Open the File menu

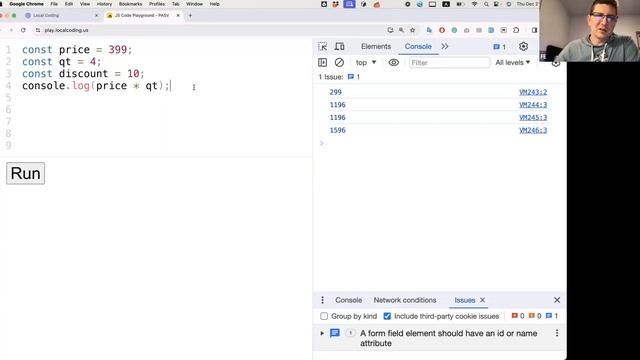pyautogui.click(x=54, y=4)
